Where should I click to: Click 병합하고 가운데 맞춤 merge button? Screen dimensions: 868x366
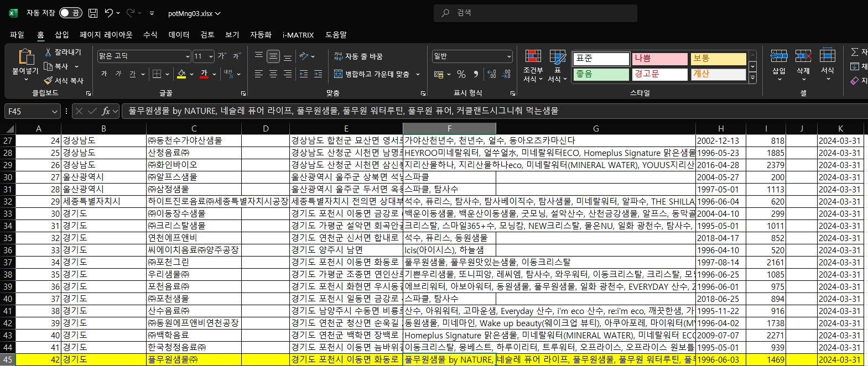click(372, 74)
